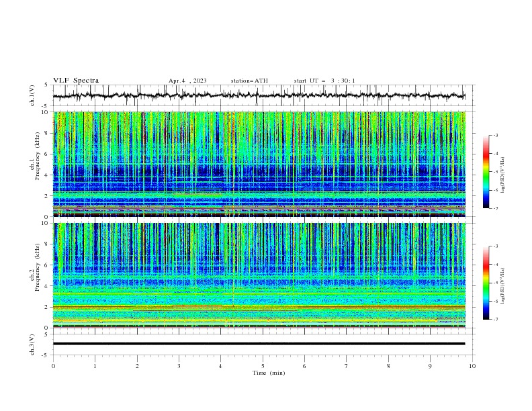
Task: Click the time axis tick label "0"
Action: pos(53,366)
